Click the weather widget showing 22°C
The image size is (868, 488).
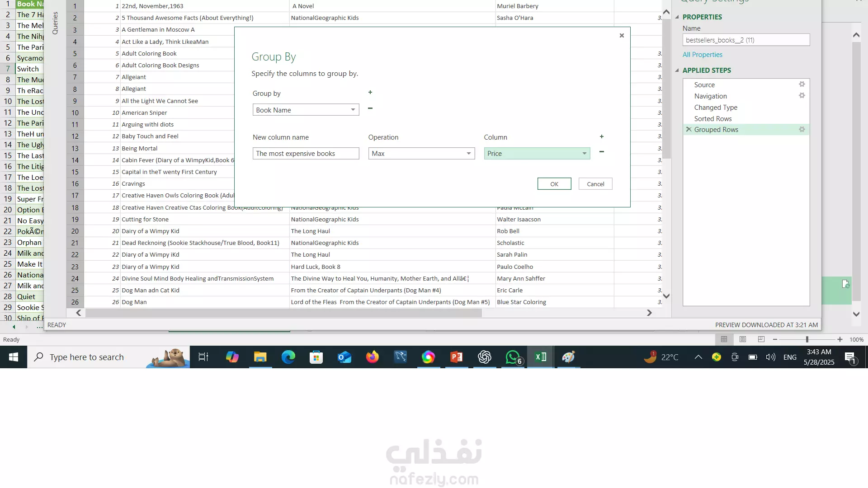click(661, 357)
